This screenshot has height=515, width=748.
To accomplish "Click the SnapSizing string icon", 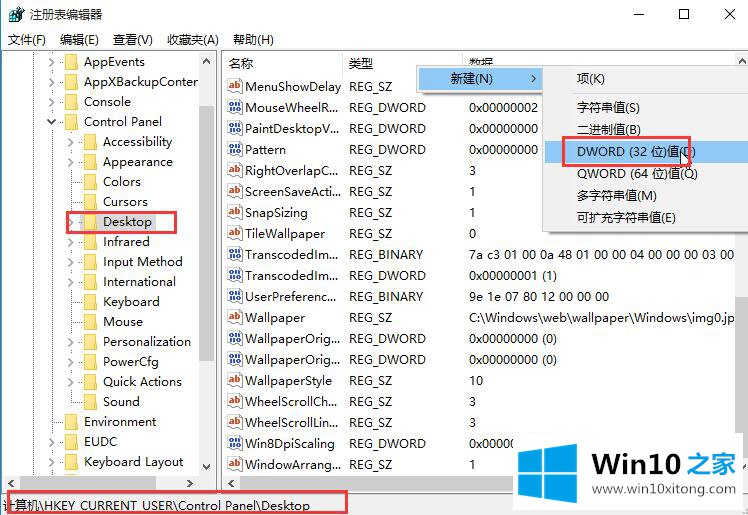I will (234, 212).
